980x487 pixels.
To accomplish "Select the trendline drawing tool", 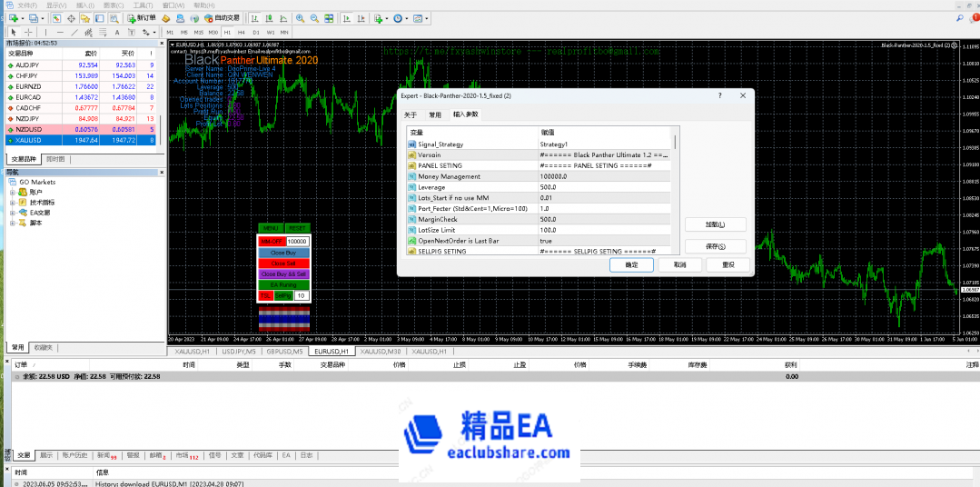I will point(74,32).
